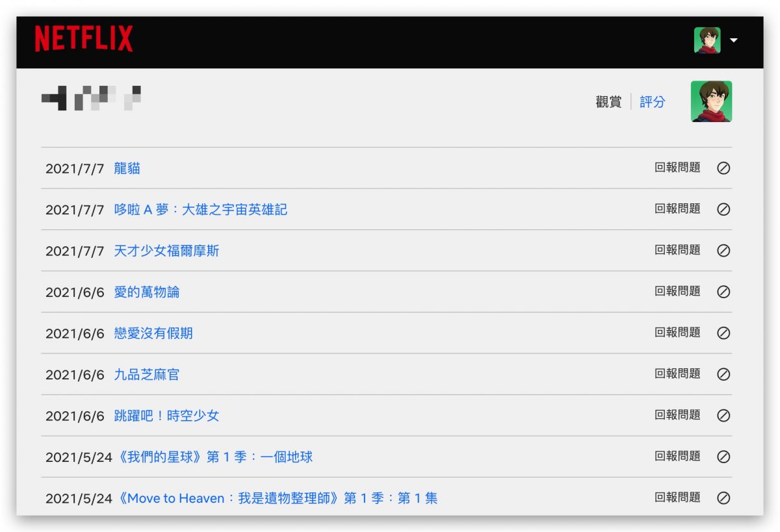780x532 pixels.
Task: Open the 九品芝麻官 link
Action: (x=147, y=375)
